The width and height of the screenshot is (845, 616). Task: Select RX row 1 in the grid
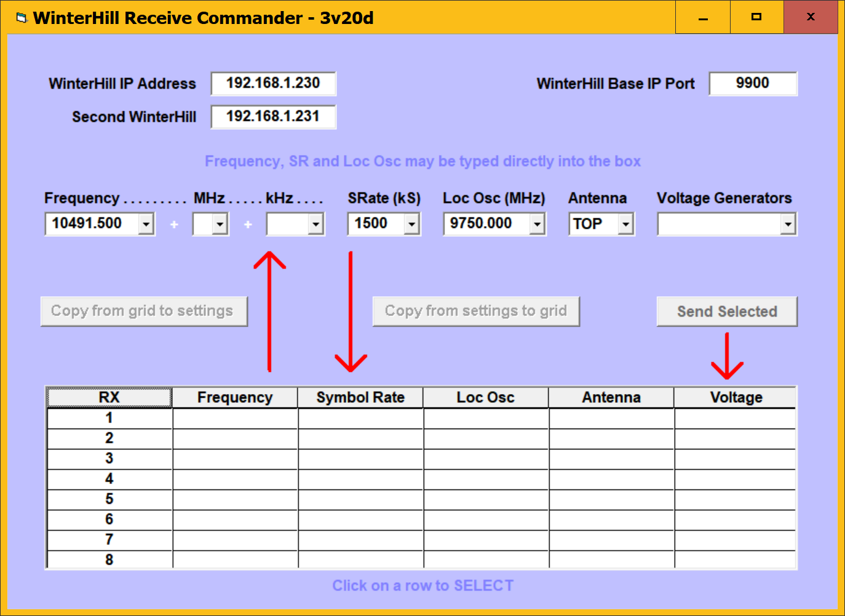(109, 418)
